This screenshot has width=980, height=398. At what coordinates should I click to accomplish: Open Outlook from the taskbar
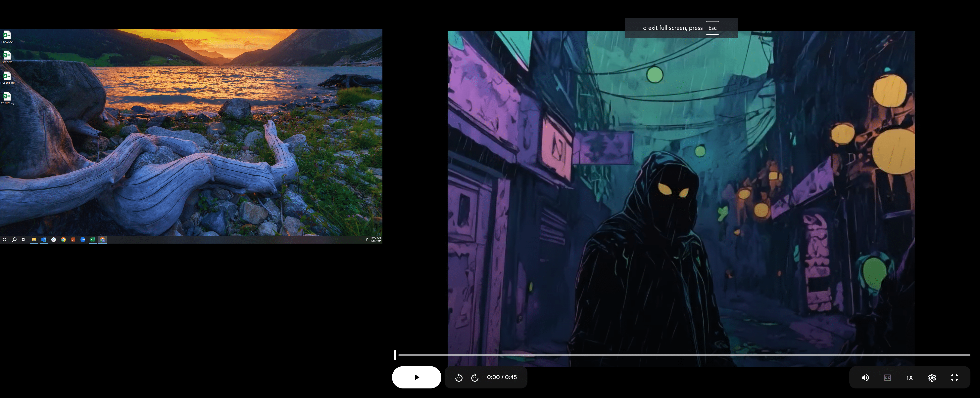(44, 239)
